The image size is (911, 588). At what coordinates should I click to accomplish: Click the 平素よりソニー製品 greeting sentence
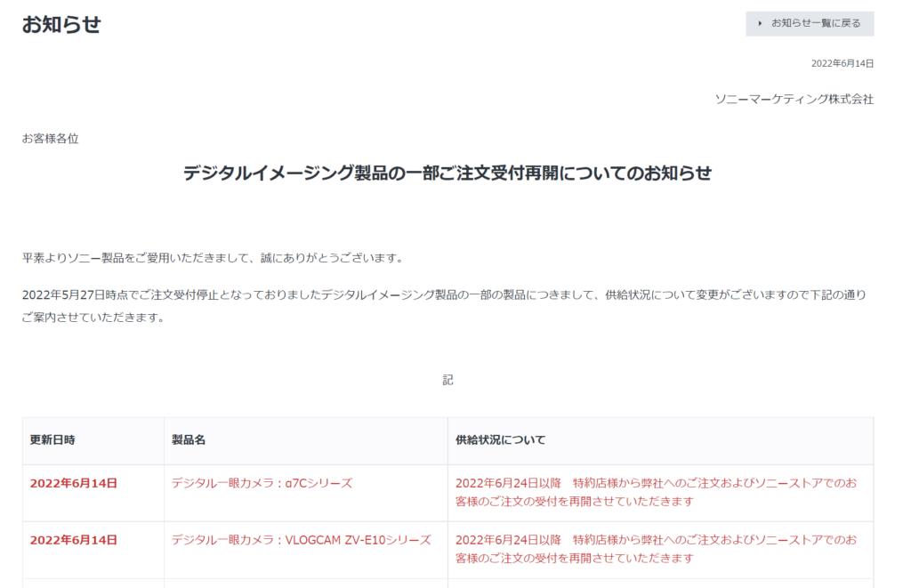pos(214,258)
